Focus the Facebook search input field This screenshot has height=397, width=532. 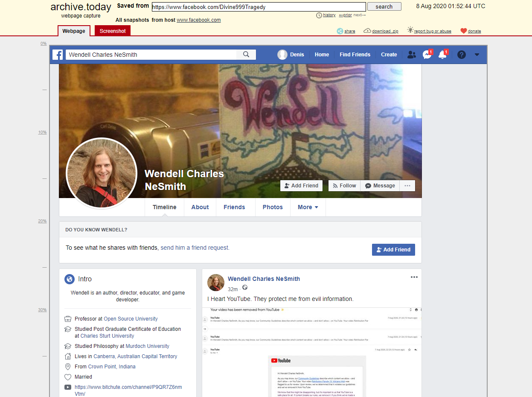click(x=151, y=55)
